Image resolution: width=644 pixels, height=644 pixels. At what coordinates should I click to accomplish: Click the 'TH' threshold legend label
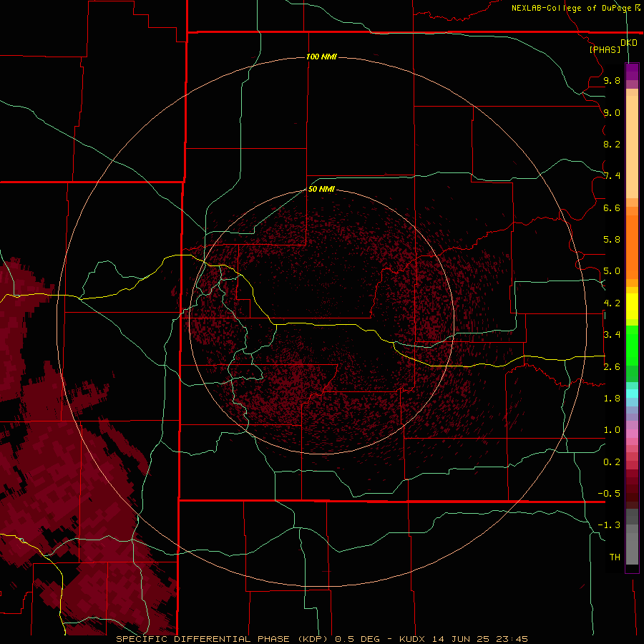(615, 557)
